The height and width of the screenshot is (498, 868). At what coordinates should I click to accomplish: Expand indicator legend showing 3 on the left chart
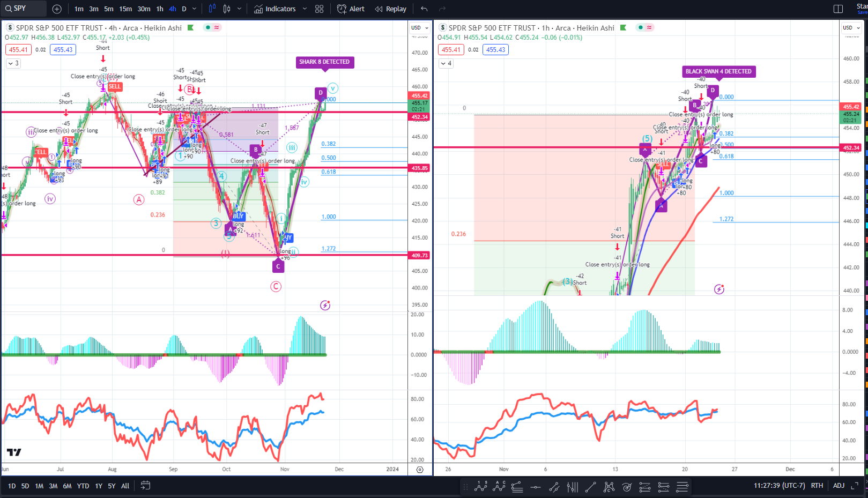pos(13,63)
